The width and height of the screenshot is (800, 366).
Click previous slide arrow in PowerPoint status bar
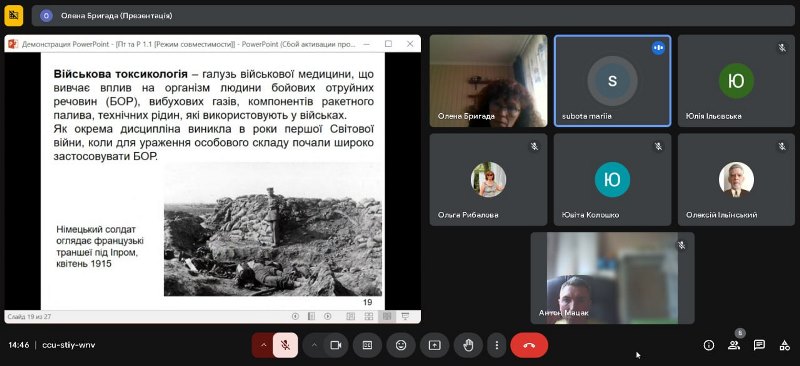(x=295, y=316)
